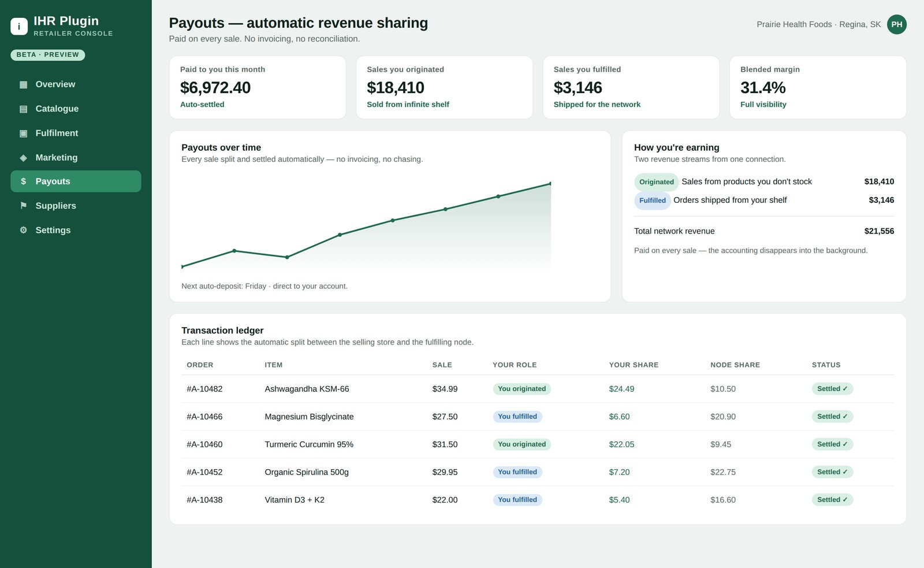Click the YOUR SHARE column header
The image size is (924, 568).
[634, 365]
